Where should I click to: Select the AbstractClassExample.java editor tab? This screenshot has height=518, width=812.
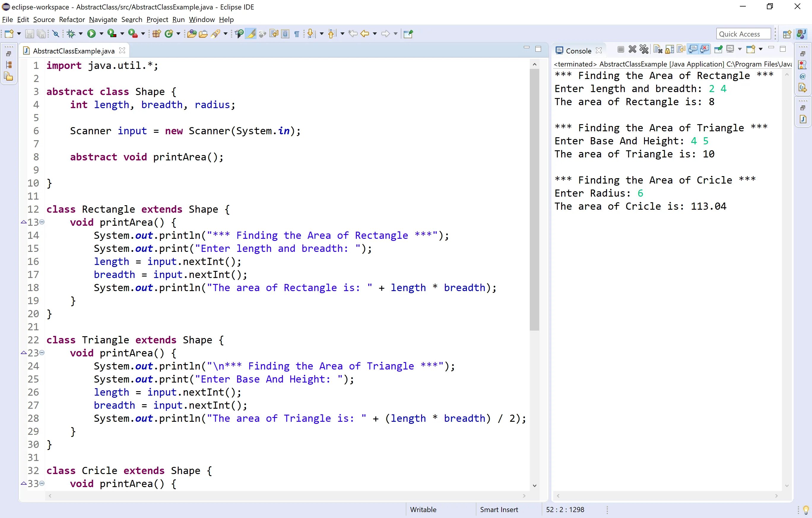tap(74, 51)
